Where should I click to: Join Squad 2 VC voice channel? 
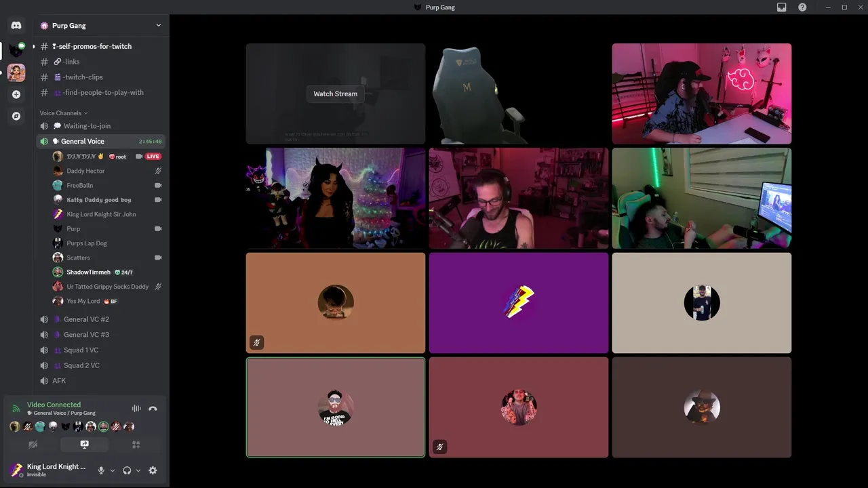(100, 365)
